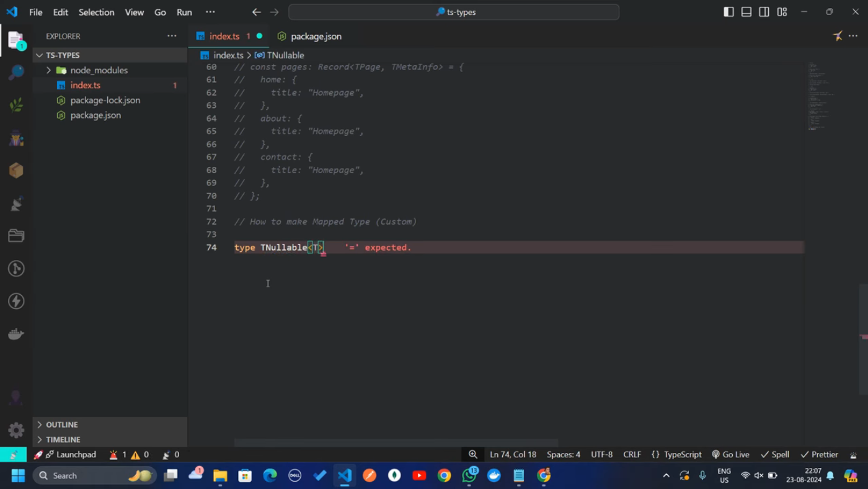Image resolution: width=868 pixels, height=489 pixels.
Task: Click Launchpad in status bar
Action: click(x=65, y=454)
